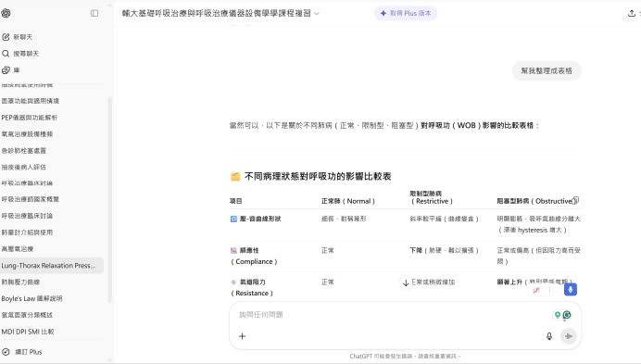Viewport: 641px width, 364px height.
Task: Open the conversation title dropdown chevron
Action: [x=317, y=14]
